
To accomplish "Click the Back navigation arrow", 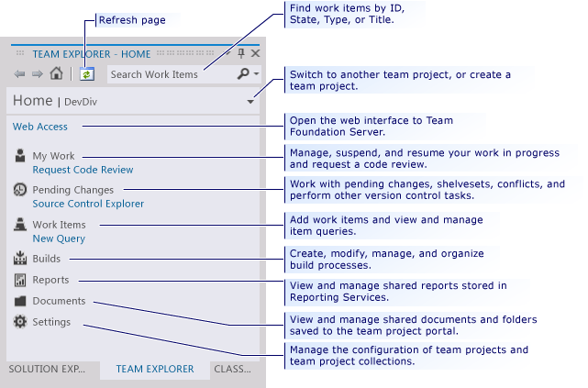I will pos(19,74).
